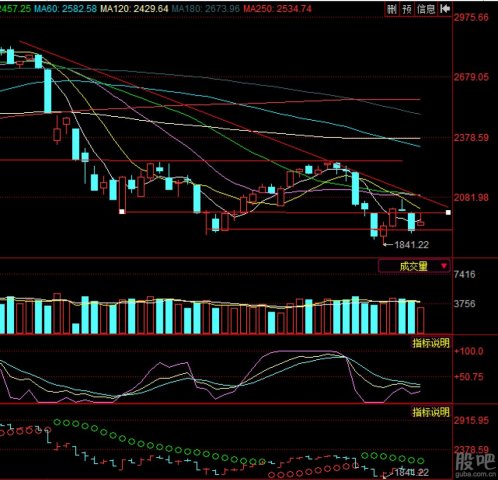This screenshot has height=480, width=498.
Task: Click the +100.0 oscillator axis label
Action: click(469, 351)
